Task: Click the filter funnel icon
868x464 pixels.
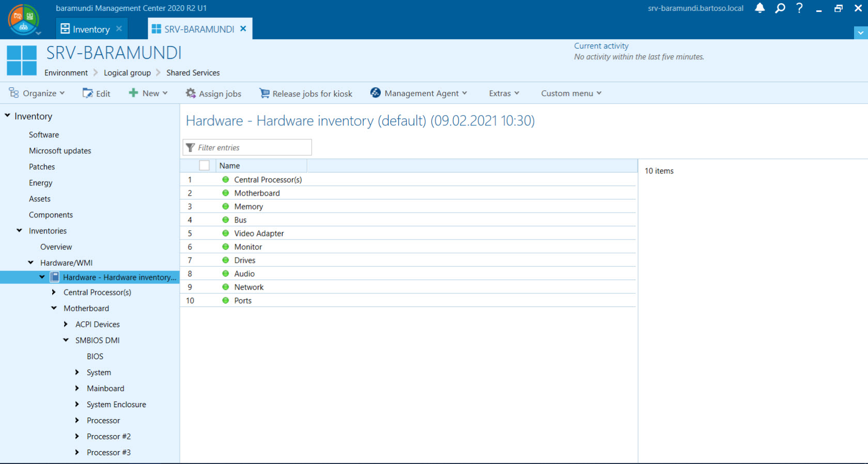Action: point(190,147)
